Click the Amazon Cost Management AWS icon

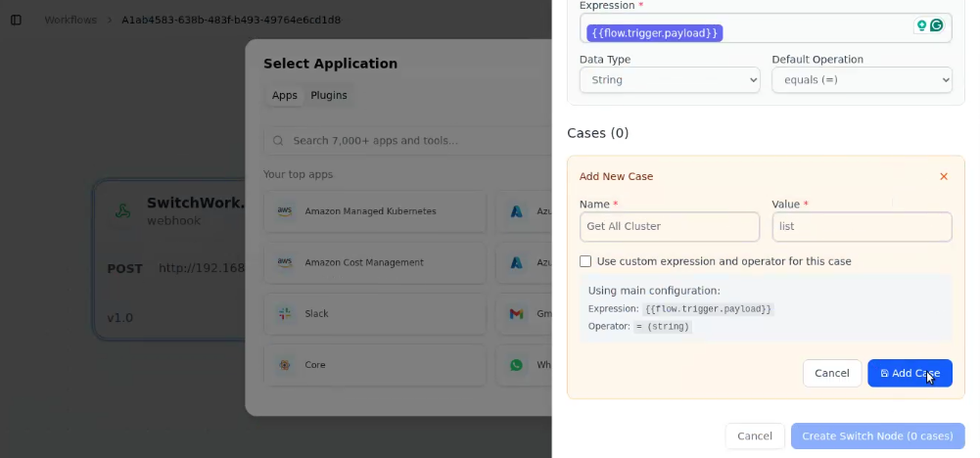pyautogui.click(x=285, y=262)
